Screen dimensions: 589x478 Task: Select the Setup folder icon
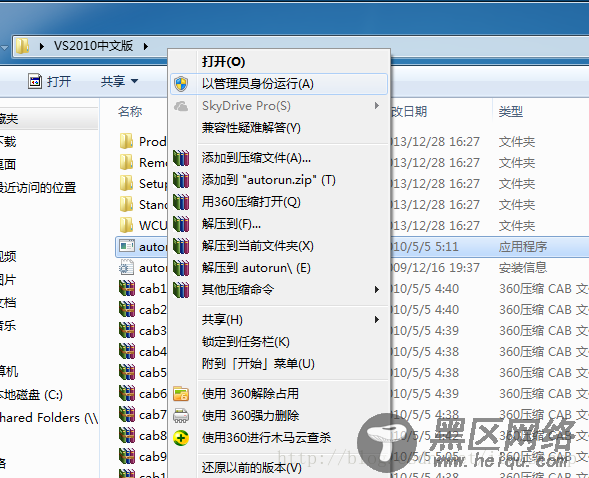pos(126,183)
